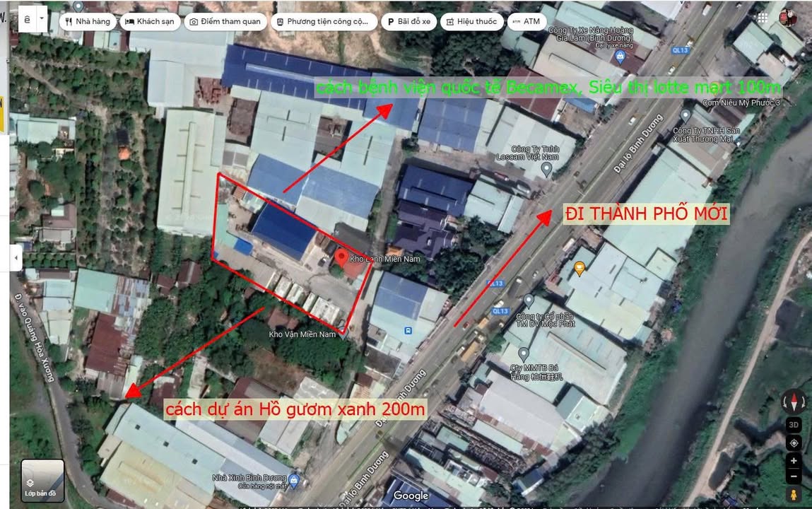This screenshot has height=509, width=812.
Task: Open the Lớp bản đồ layers panel
Action: tap(42, 479)
